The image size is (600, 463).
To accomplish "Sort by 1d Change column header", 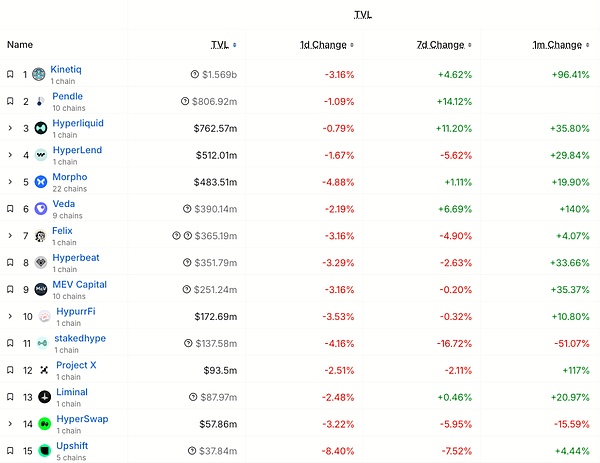I will coord(324,45).
